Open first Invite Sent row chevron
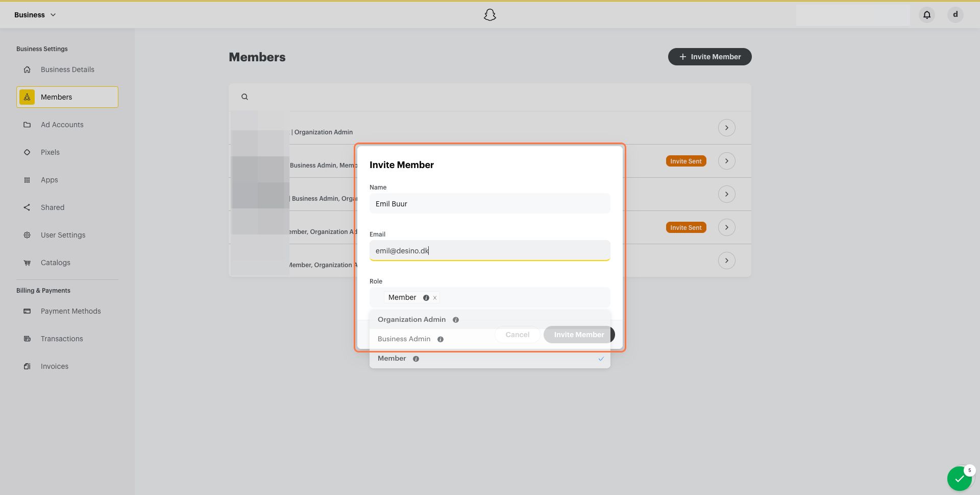This screenshot has height=495, width=980. click(x=726, y=161)
